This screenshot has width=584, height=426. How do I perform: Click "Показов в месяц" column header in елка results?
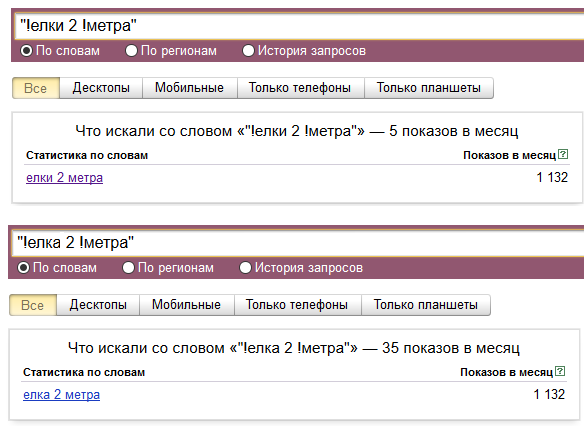point(507,373)
